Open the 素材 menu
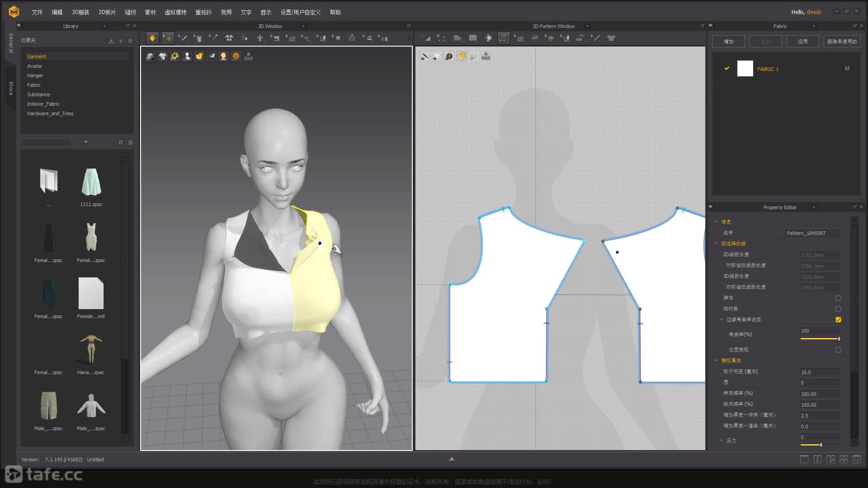868x488 pixels. pos(150,12)
